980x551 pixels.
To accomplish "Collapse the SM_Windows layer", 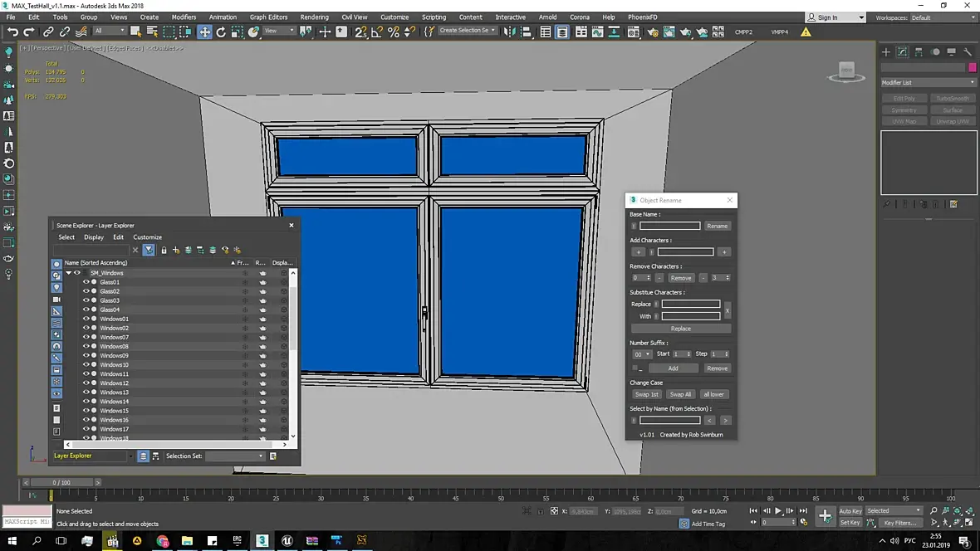I will pyautogui.click(x=68, y=273).
